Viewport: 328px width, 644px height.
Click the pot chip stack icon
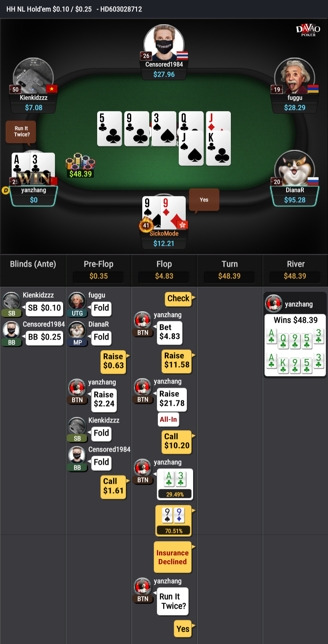[x=80, y=162]
